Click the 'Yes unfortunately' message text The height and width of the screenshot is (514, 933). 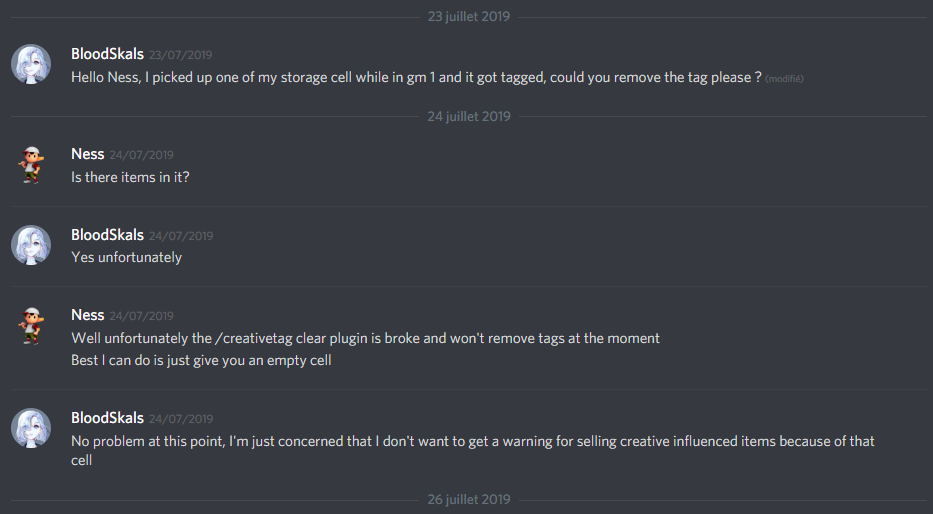pos(126,257)
